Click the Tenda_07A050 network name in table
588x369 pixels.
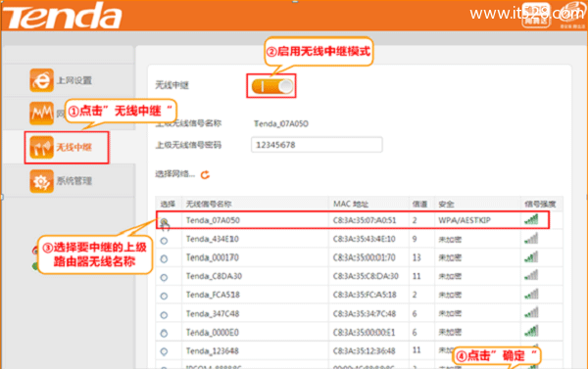coord(213,220)
